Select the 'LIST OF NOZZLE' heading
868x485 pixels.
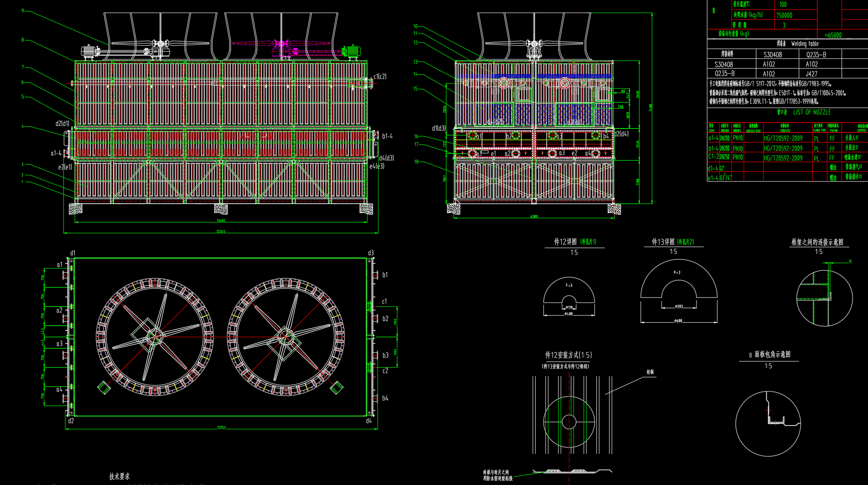tap(812, 112)
